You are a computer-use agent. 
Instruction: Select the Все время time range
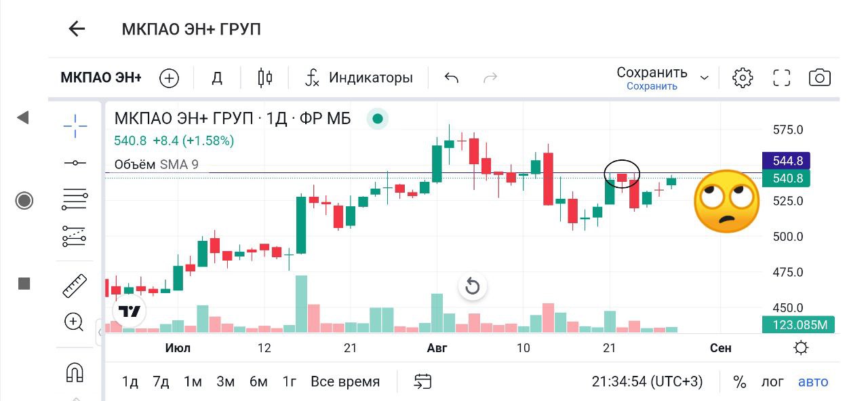point(345,382)
